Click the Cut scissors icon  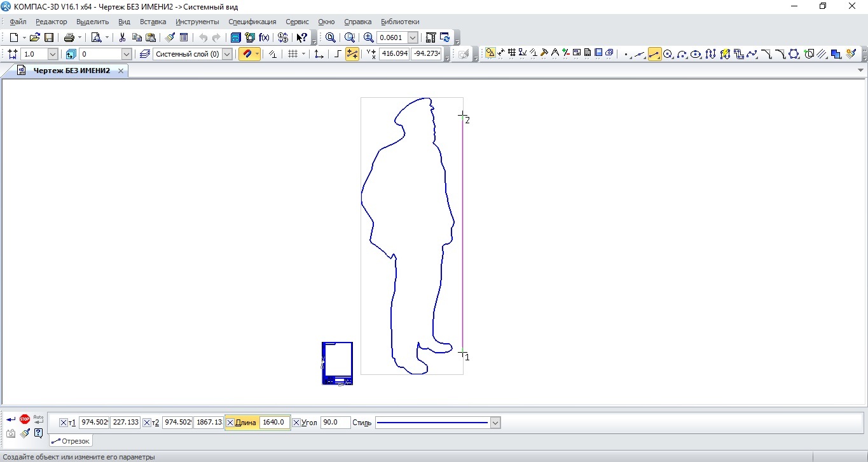tap(122, 37)
